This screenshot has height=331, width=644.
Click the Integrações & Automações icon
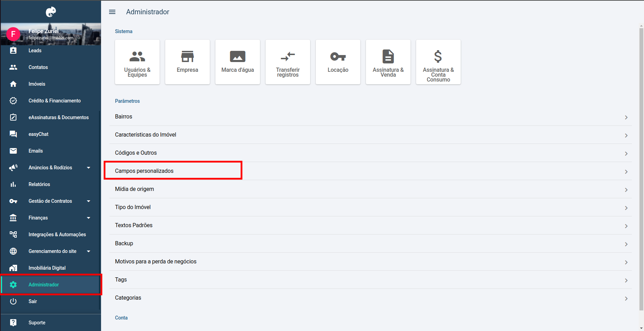coord(13,234)
